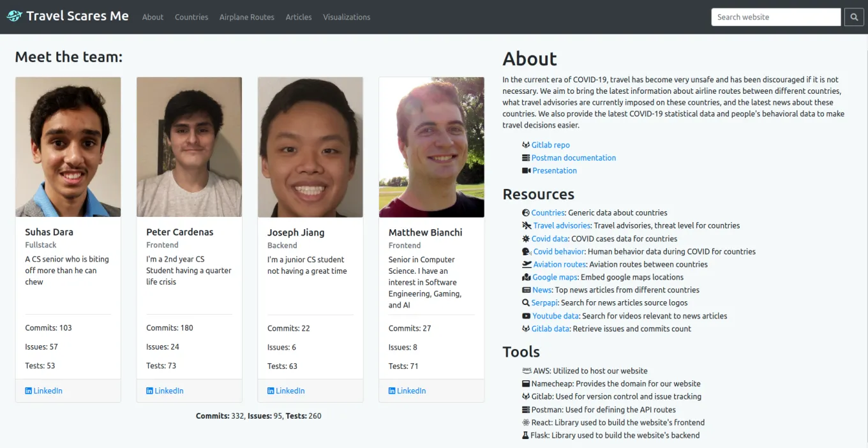
Task: Select Countries in the navigation bar
Action: point(191,17)
